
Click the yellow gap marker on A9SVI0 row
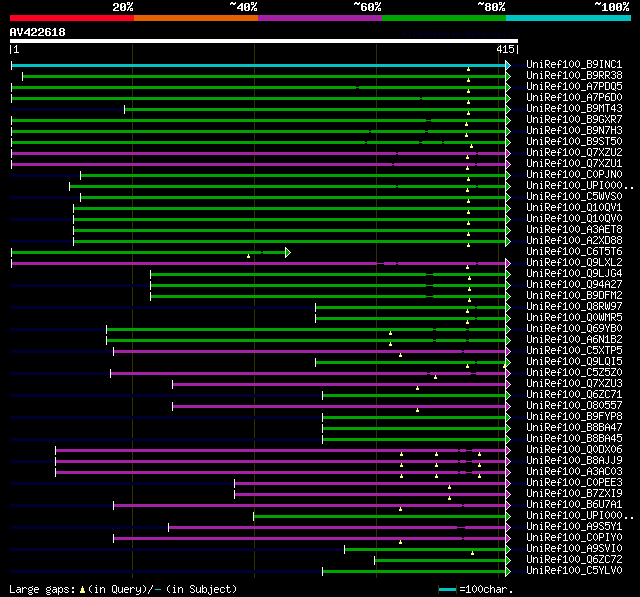pyautogui.click(x=472, y=553)
